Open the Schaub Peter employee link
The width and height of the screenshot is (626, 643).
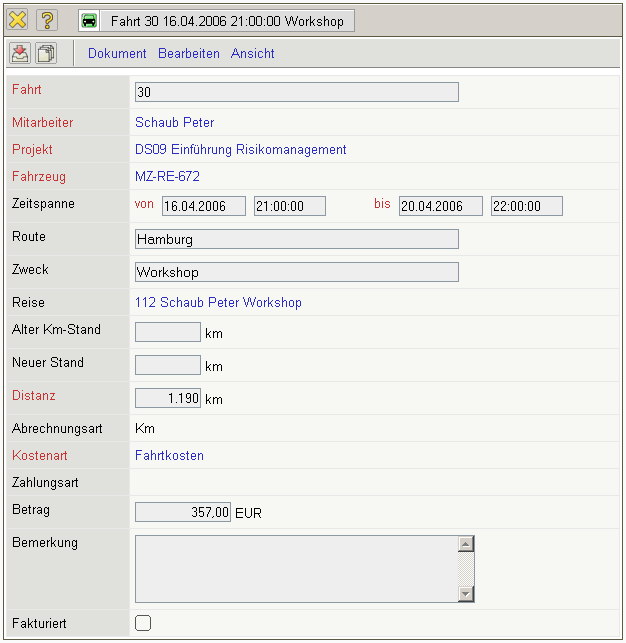pyautogui.click(x=175, y=122)
